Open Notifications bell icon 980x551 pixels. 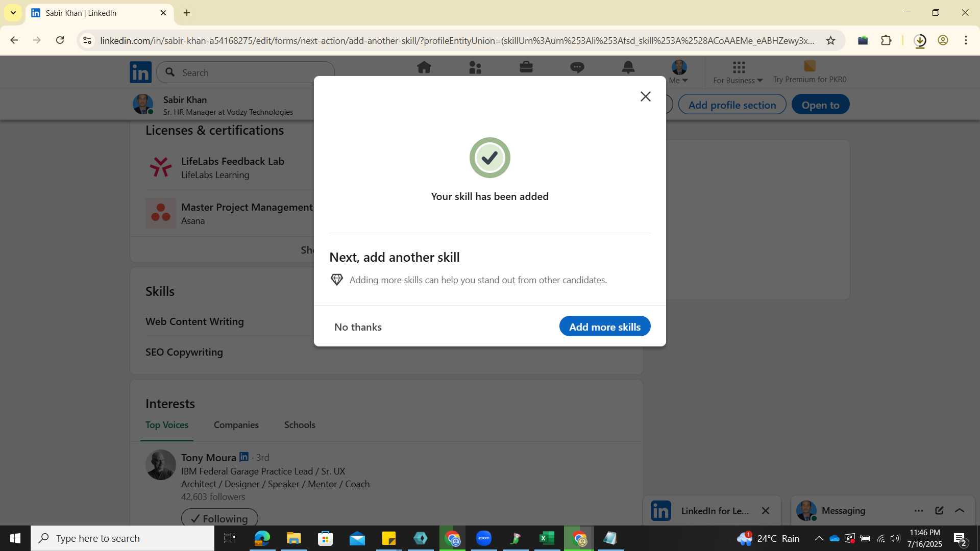(x=628, y=67)
